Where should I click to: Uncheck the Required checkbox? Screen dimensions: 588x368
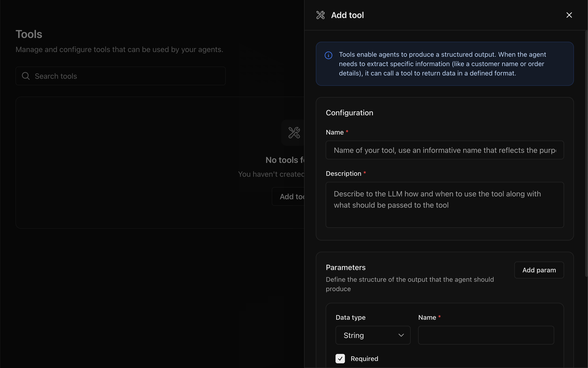[x=340, y=359]
